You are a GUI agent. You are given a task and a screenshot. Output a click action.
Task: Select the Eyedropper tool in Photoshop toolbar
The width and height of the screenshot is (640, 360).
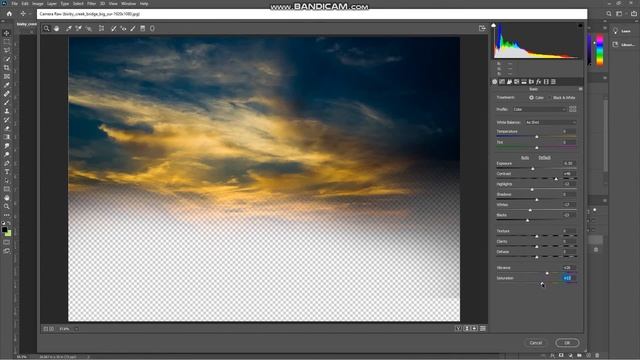(7, 85)
